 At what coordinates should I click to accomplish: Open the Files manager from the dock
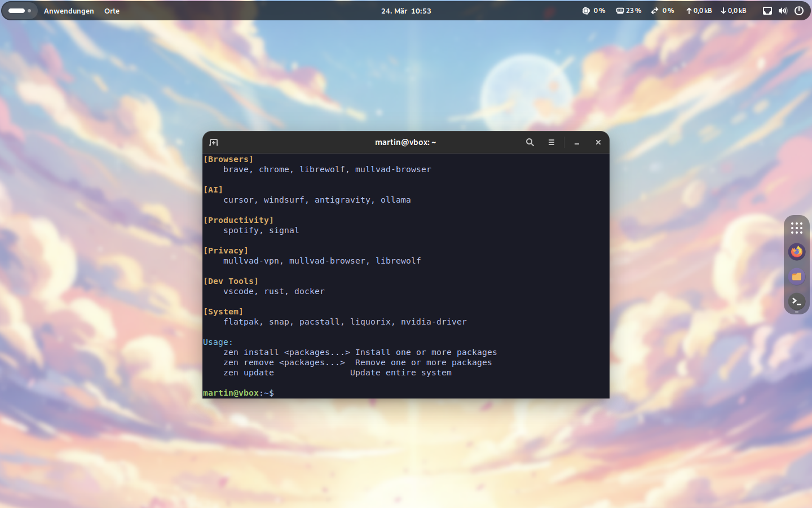pyautogui.click(x=796, y=277)
